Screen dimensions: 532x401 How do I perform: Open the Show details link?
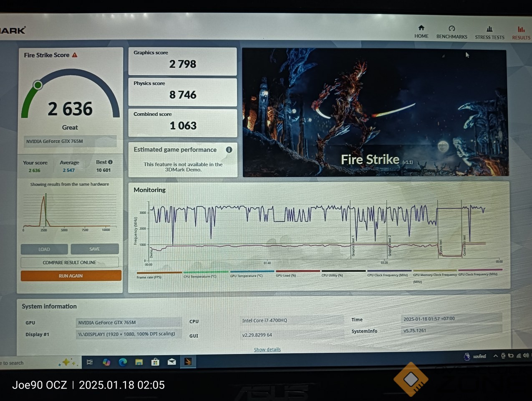267,350
